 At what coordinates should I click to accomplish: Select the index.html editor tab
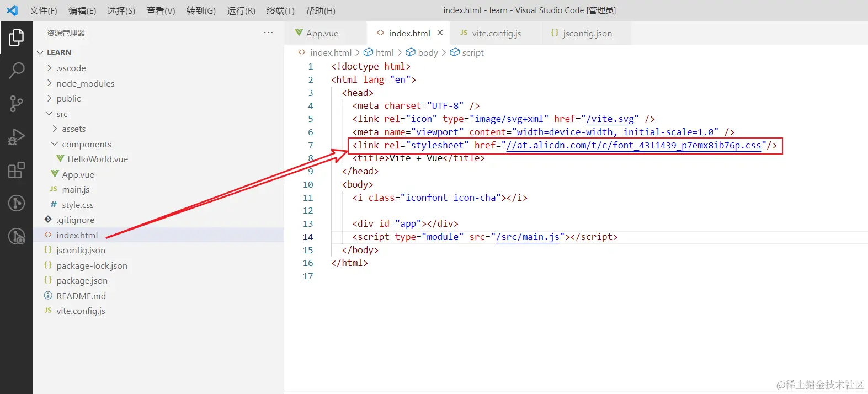tap(409, 33)
